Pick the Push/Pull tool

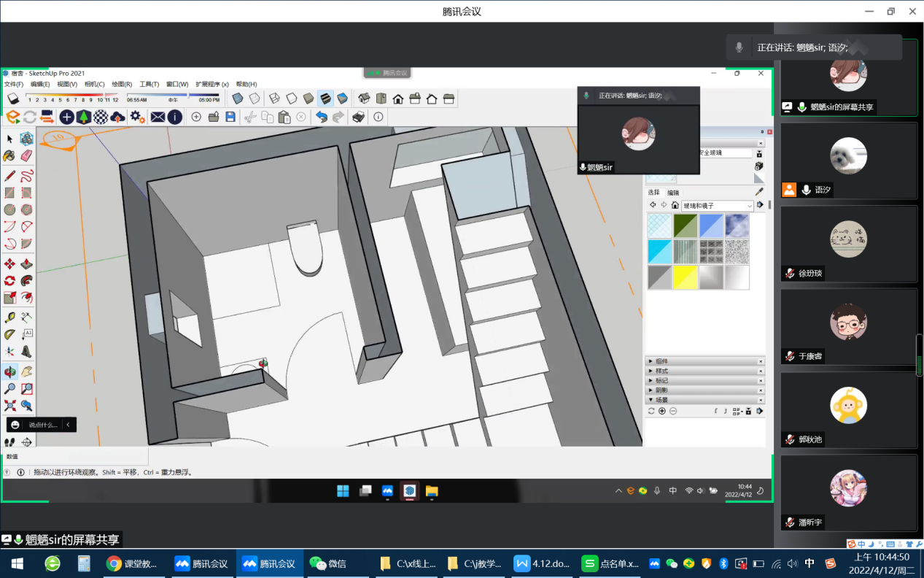coord(27,264)
